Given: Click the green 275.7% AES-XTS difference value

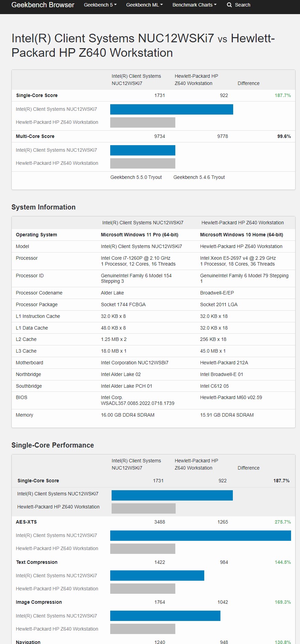Looking at the screenshot, I should coord(282,522).
